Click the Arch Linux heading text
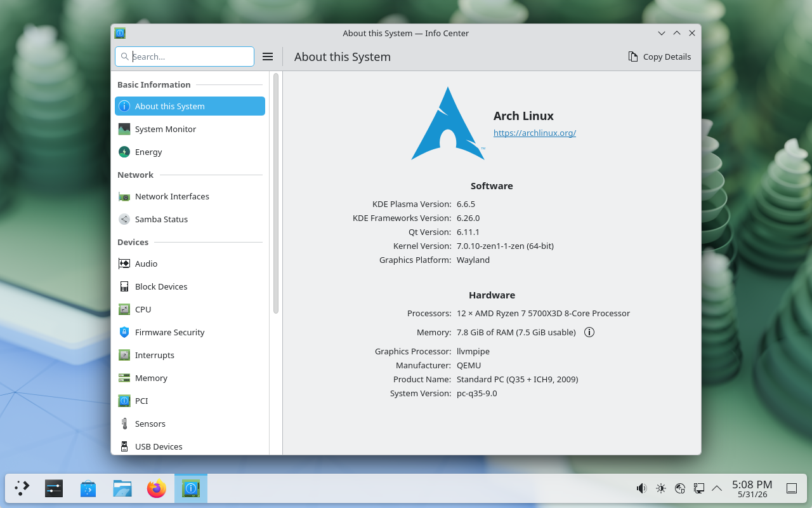Image resolution: width=812 pixels, height=508 pixels. click(x=523, y=116)
